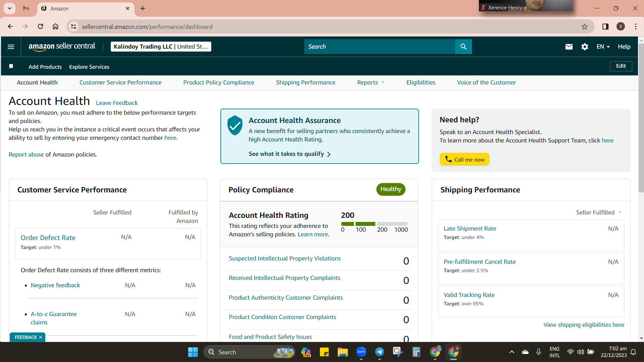
Task: Open the Account Health tab
Action: (37, 82)
